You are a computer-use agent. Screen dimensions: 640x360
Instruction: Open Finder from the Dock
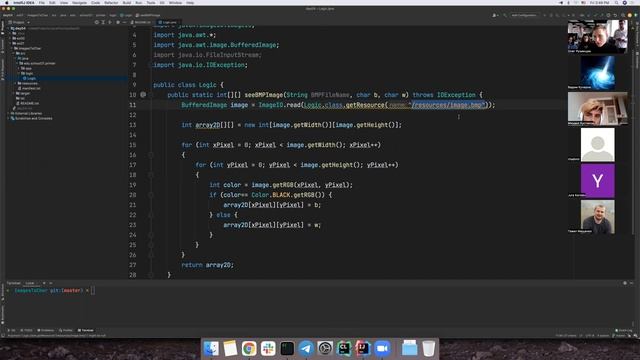(211, 348)
